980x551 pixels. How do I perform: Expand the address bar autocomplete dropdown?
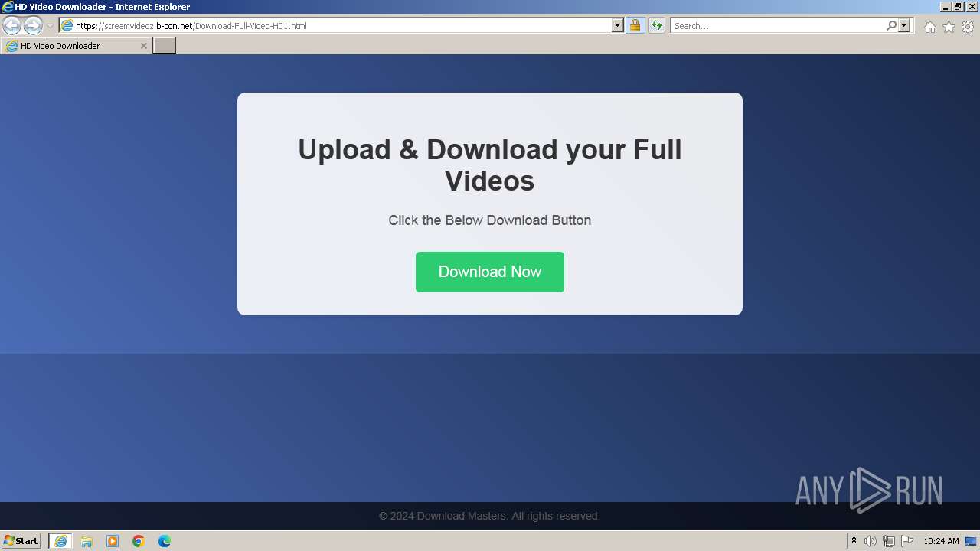coord(618,25)
